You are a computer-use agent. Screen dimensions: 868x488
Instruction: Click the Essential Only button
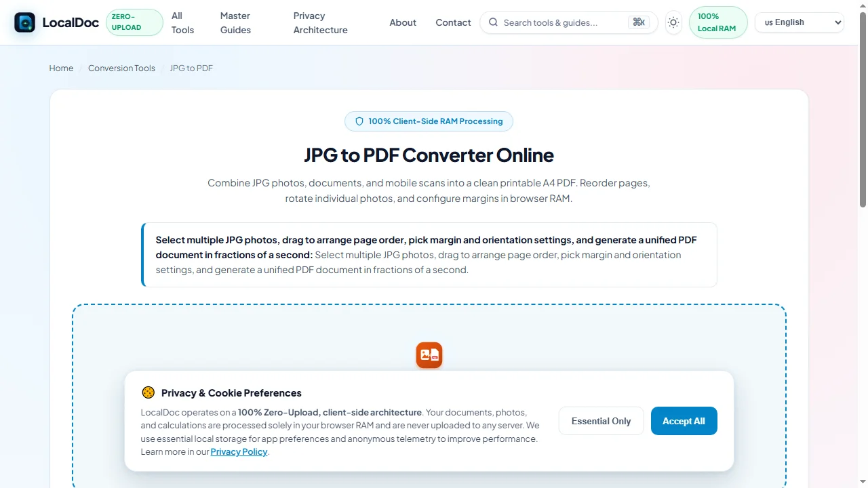(601, 421)
